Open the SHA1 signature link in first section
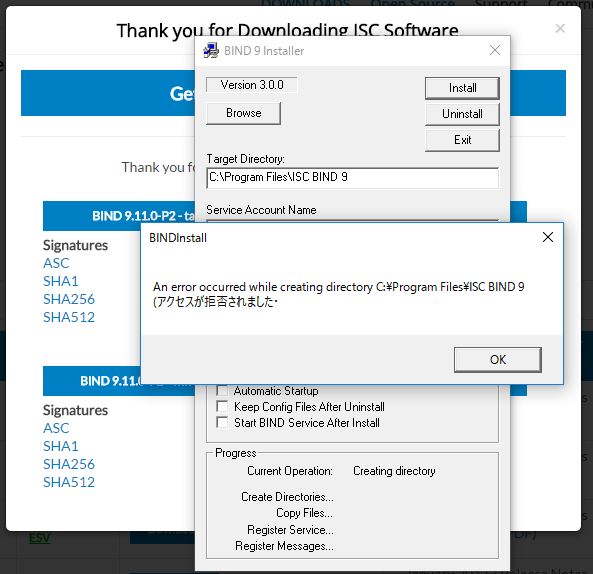This screenshot has width=593, height=574. click(x=61, y=281)
